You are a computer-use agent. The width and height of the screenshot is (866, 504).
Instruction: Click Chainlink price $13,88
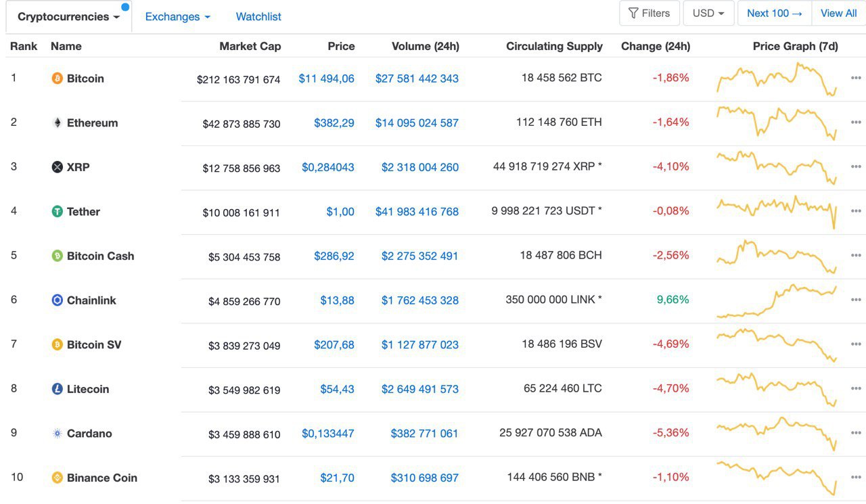(338, 300)
